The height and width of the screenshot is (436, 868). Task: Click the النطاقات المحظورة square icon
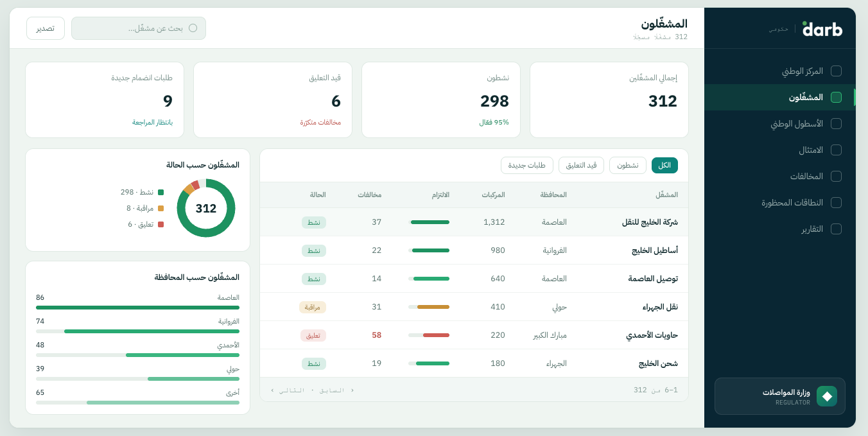(836, 203)
